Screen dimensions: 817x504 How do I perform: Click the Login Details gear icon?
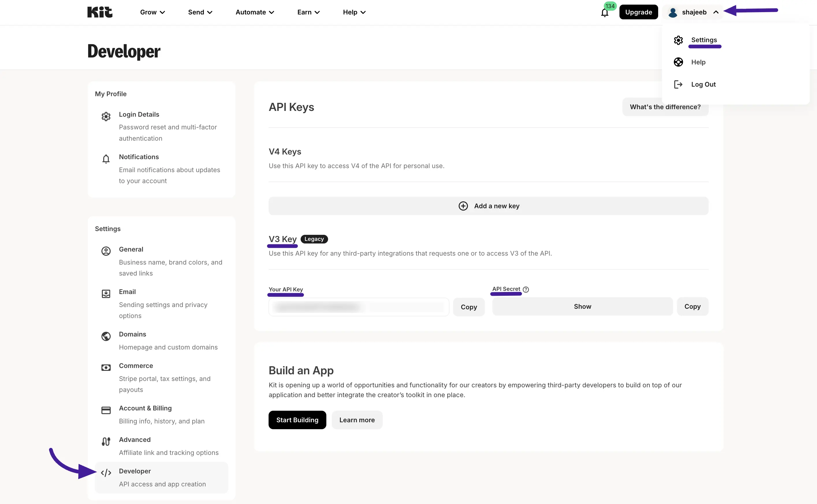pyautogui.click(x=106, y=116)
